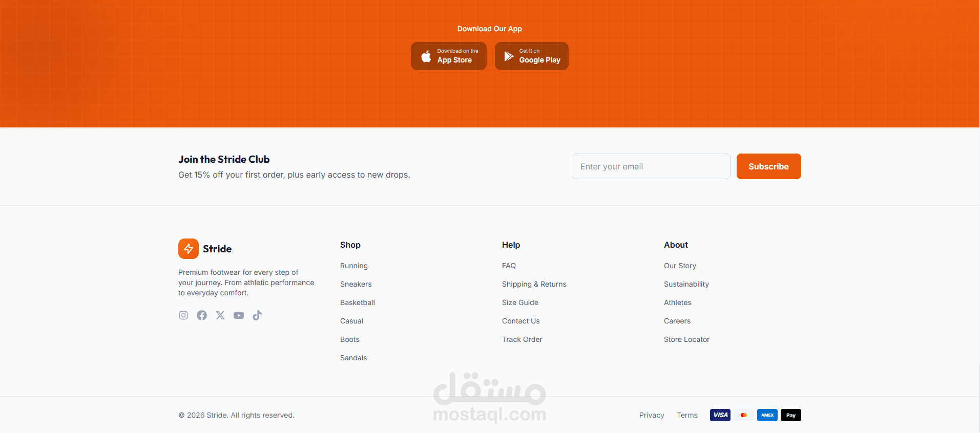Viewport: 980px width, 433px height.
Task: Open the Sneakers shop link
Action: click(356, 284)
